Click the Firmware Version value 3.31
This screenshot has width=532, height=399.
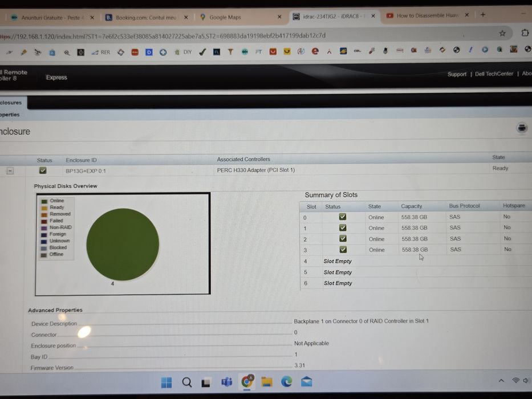(299, 365)
